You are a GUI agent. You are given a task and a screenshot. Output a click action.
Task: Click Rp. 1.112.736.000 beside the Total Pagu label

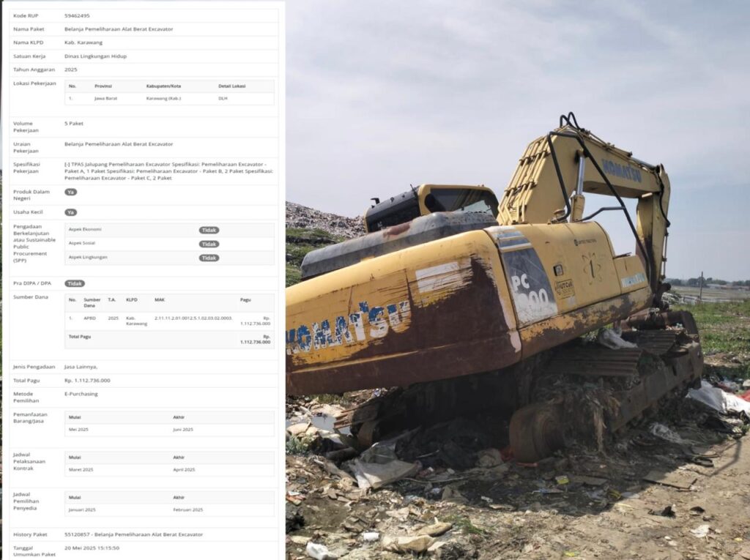pyautogui.click(x=87, y=381)
